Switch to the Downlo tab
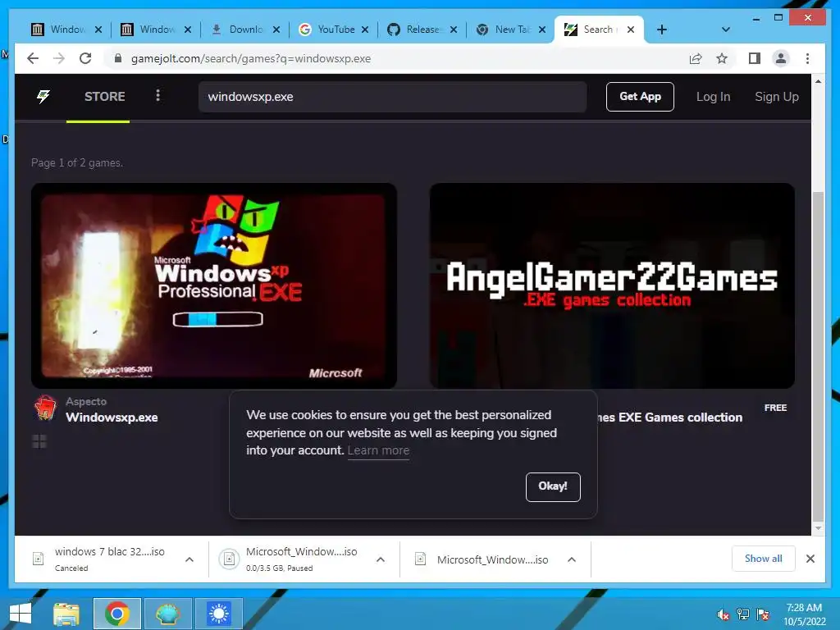This screenshot has width=840, height=630. click(x=244, y=30)
